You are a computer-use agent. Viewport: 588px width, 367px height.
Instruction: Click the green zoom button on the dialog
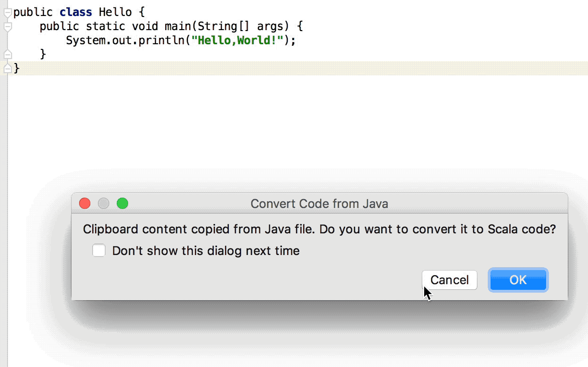(122, 203)
